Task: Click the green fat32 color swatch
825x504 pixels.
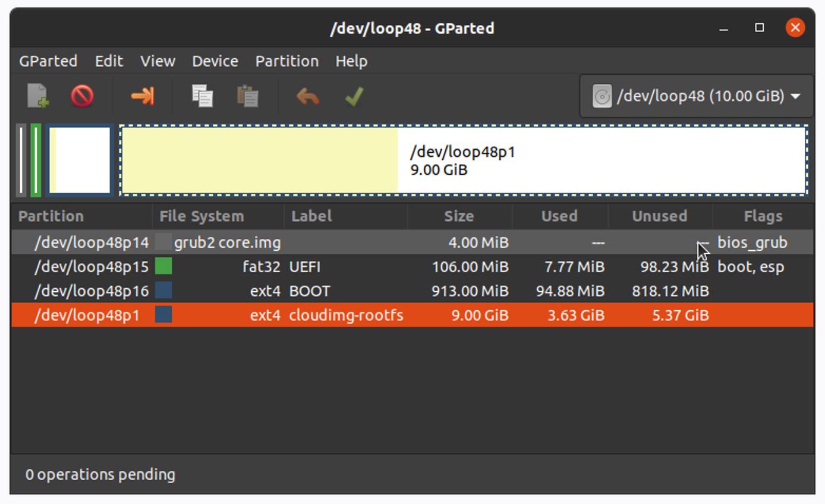Action: (x=163, y=266)
